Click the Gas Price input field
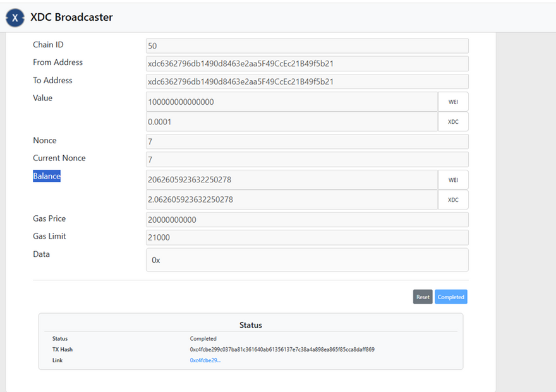The height and width of the screenshot is (392, 556). point(307,220)
